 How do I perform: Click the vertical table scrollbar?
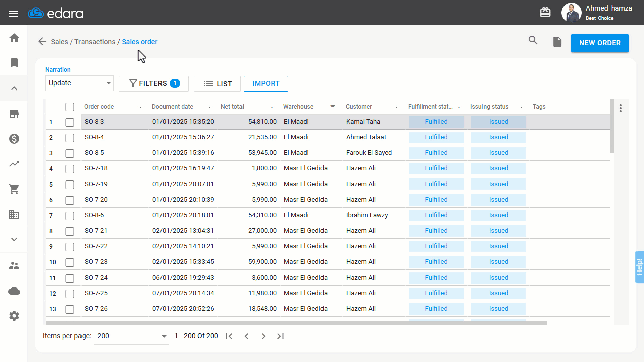pyautogui.click(x=612, y=126)
